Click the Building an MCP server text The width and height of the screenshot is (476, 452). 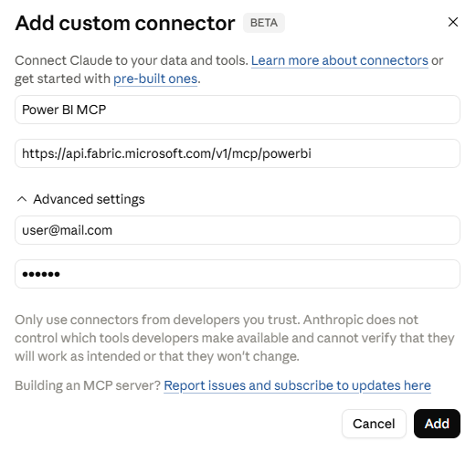[x=88, y=385]
